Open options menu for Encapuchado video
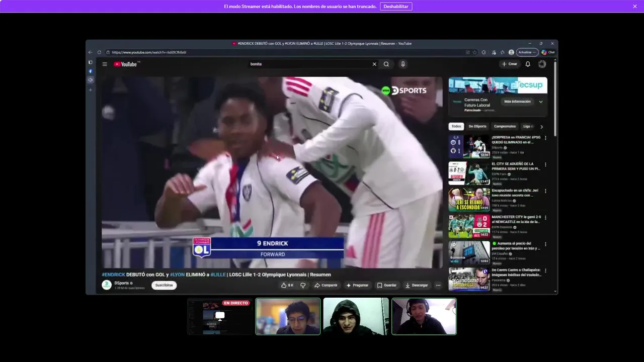644x362 pixels. 545,191
